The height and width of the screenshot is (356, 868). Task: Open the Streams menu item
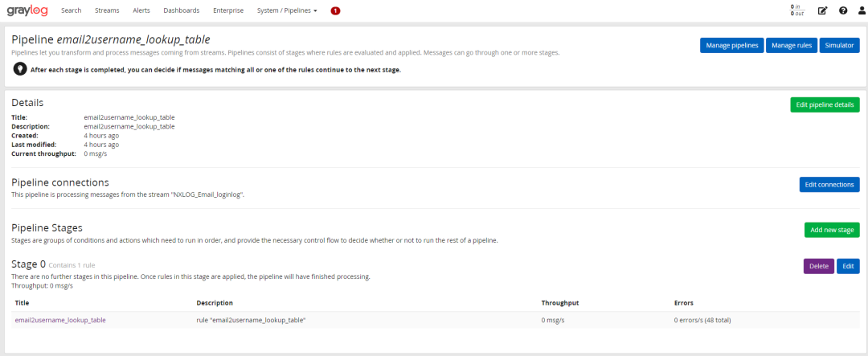(107, 10)
